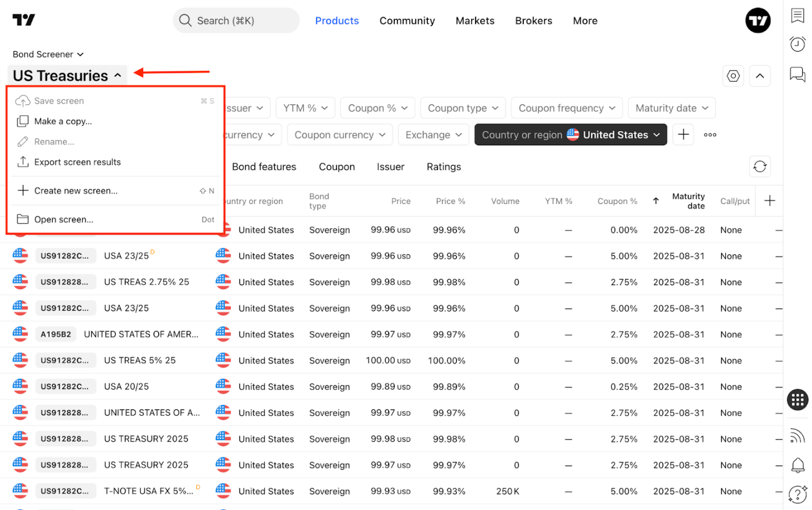The image size is (812, 510).
Task: Open the chats icon in right sidebar
Action: click(x=797, y=74)
